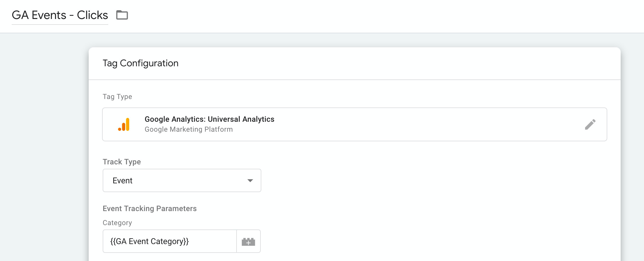The width and height of the screenshot is (644, 261).
Task: Click the gray background left of the card
Action: 44,146
